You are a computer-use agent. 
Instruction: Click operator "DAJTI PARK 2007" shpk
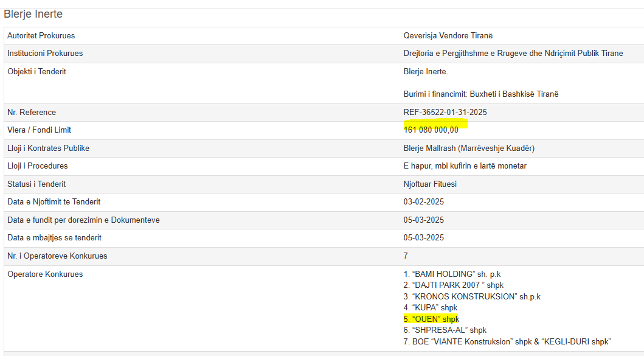(x=453, y=285)
